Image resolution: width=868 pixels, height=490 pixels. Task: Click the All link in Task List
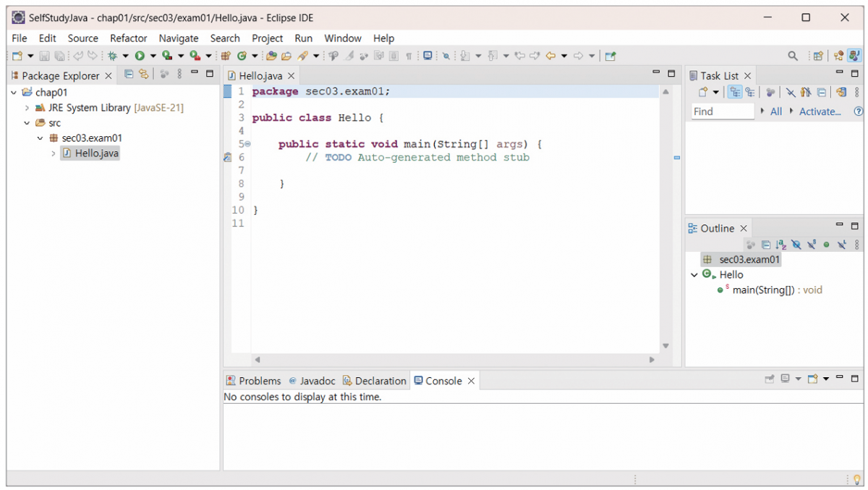[775, 111]
